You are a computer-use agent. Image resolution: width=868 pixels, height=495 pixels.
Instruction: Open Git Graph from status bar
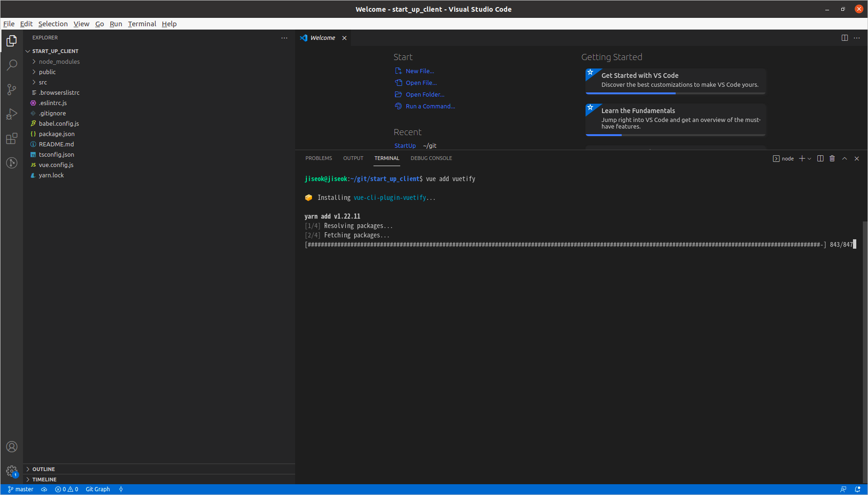[x=98, y=489]
